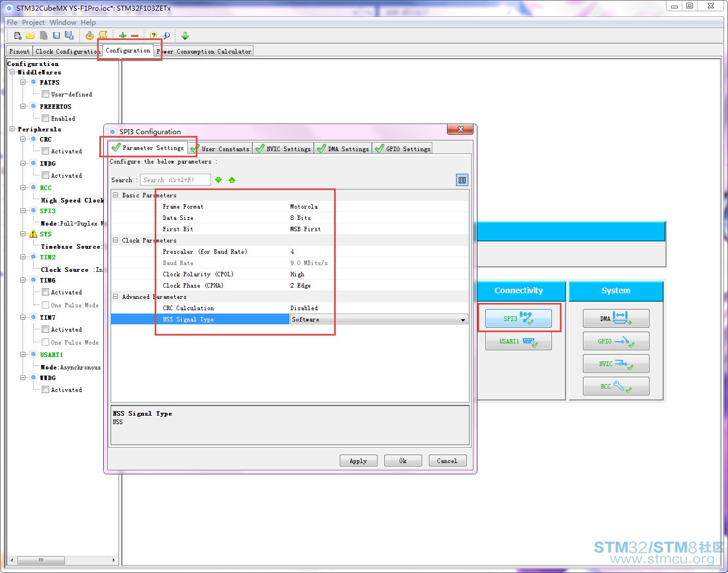Click the DMA system button
Image resolution: width=728 pixels, height=573 pixels.
[616, 319]
